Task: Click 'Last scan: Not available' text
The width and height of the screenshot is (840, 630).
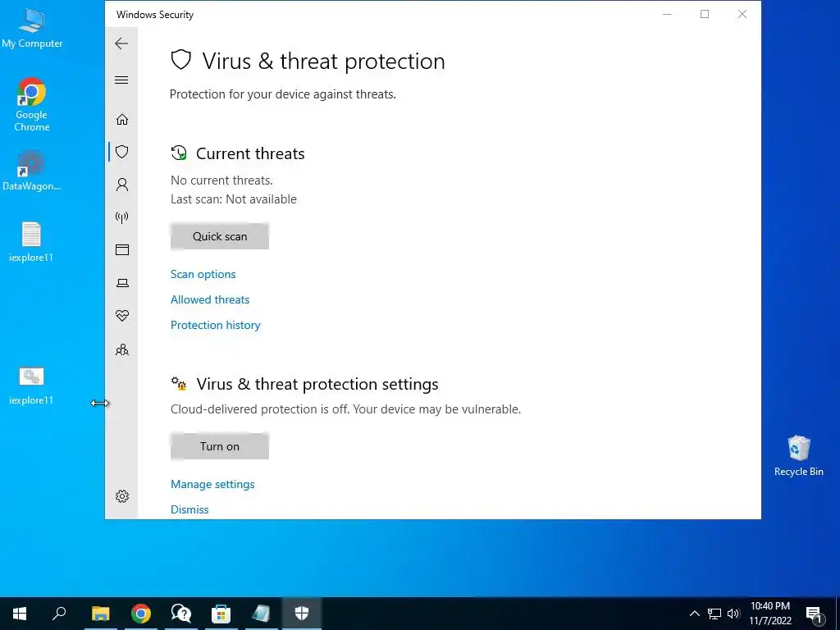Action: pyautogui.click(x=234, y=199)
